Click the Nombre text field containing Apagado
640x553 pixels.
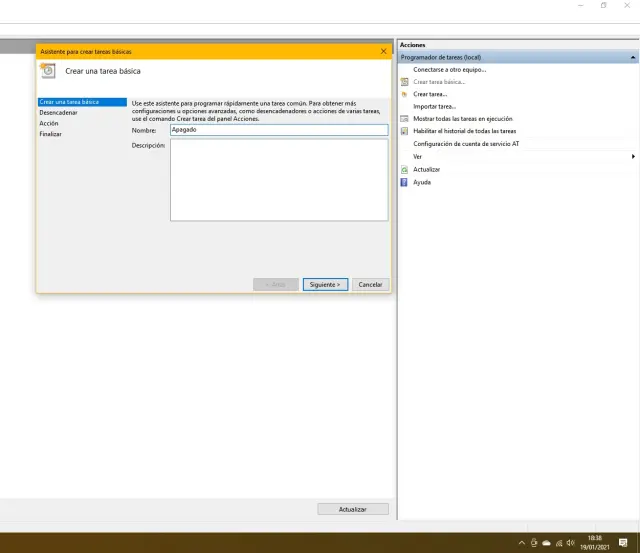pos(278,130)
